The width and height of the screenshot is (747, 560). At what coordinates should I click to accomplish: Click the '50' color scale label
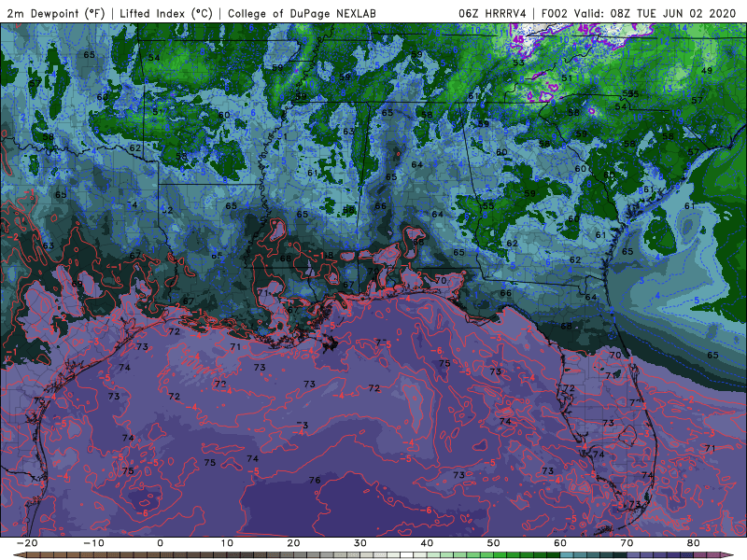pos(494,543)
